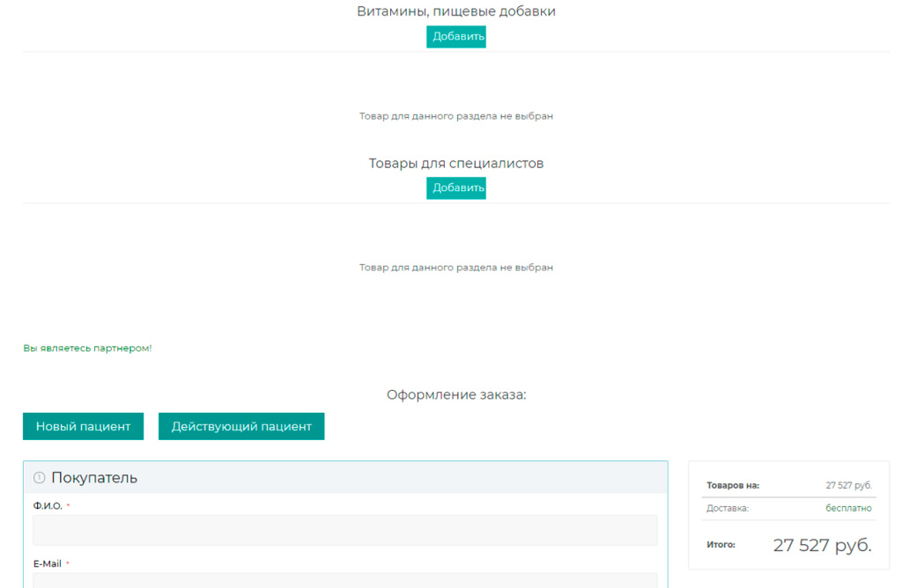This screenshot has width=902, height=588.
Task: Click the Товары для специалистов section title
Action: 455,164
